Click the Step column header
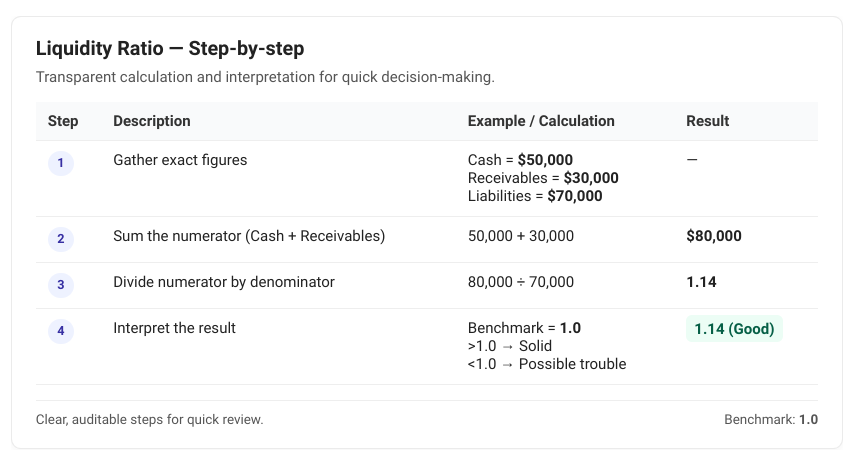853x462 pixels. coord(63,121)
